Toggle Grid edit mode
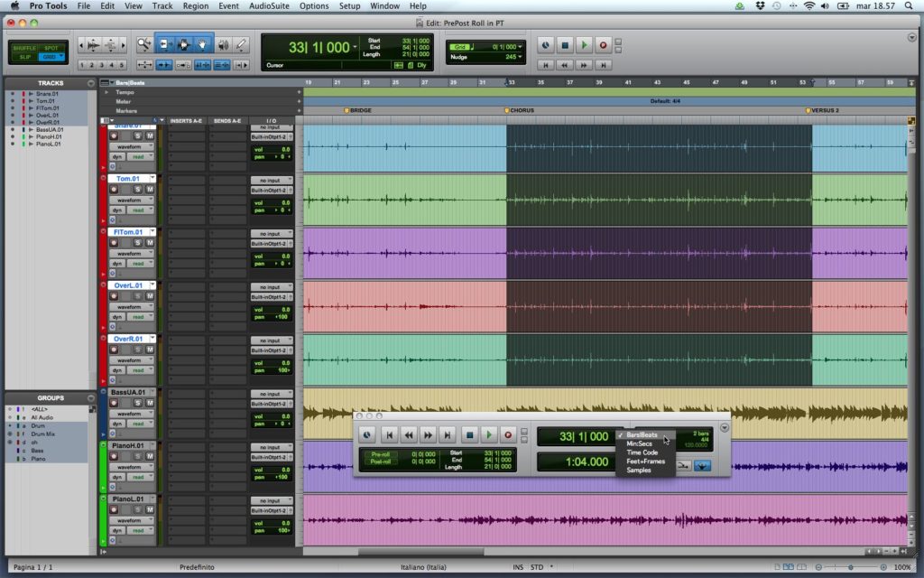 pos(50,57)
